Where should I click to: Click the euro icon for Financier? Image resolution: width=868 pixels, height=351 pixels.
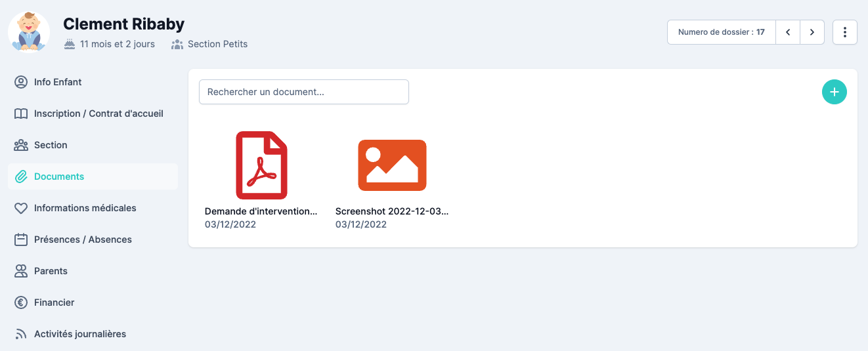(21, 302)
